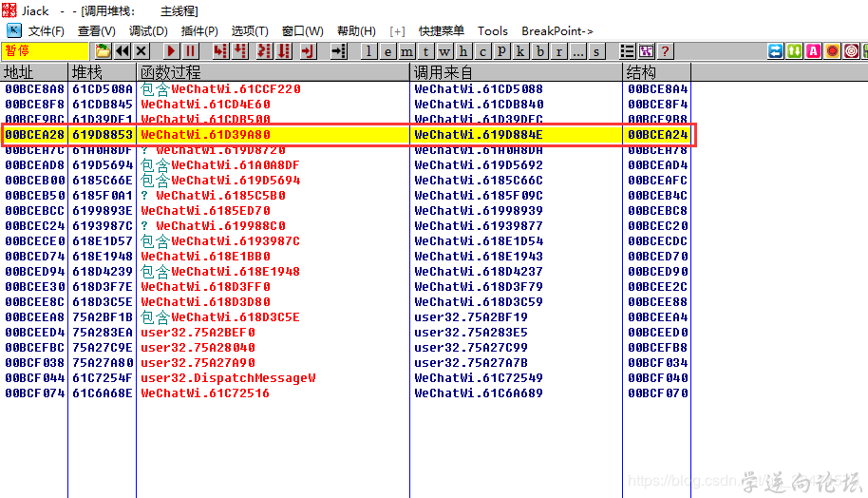868x498 pixels.
Task: Click frame value 00BCF070
Action: tap(657, 393)
